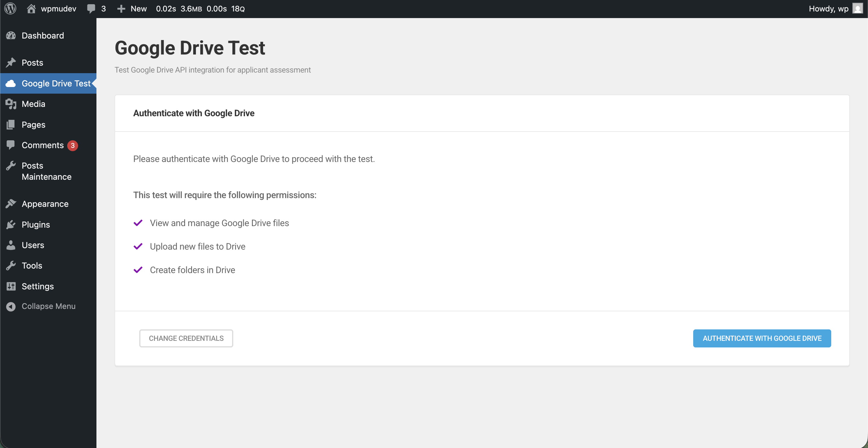Click the admin bar comment count 3

(x=103, y=9)
